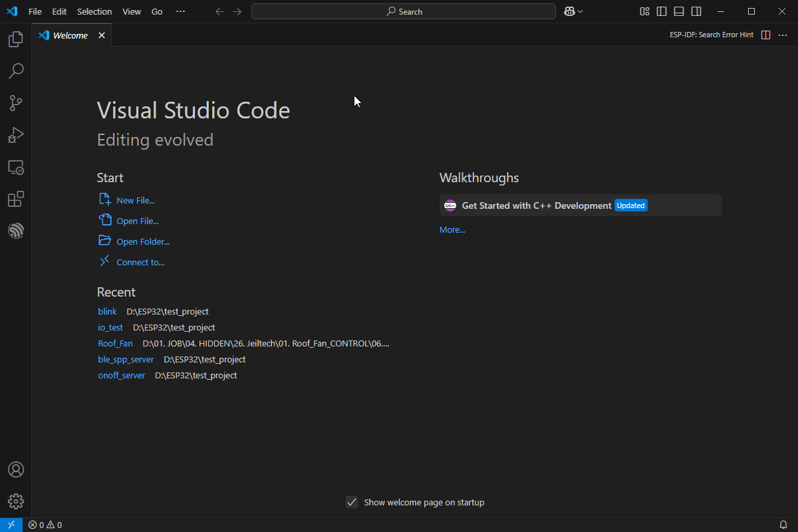Open the View menu
The height and width of the screenshot is (532, 798).
(x=132, y=11)
